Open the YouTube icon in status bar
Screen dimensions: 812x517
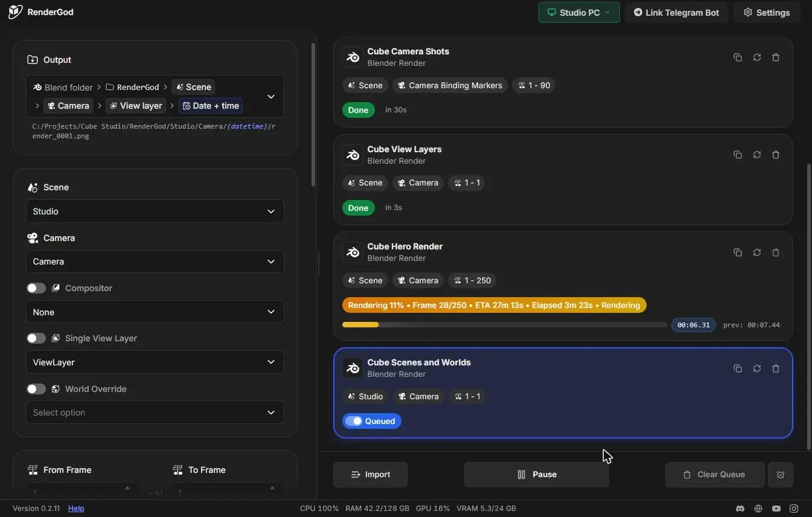coord(776,509)
